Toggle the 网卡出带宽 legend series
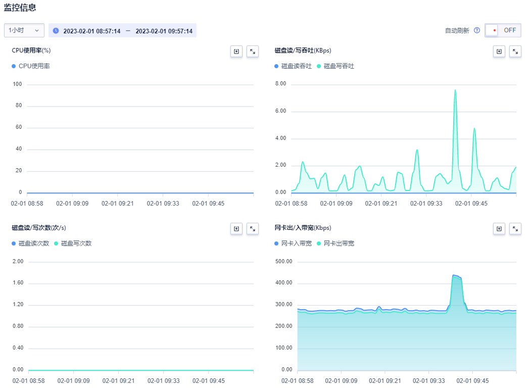Screen dimensions: 532x392 click(x=335, y=243)
